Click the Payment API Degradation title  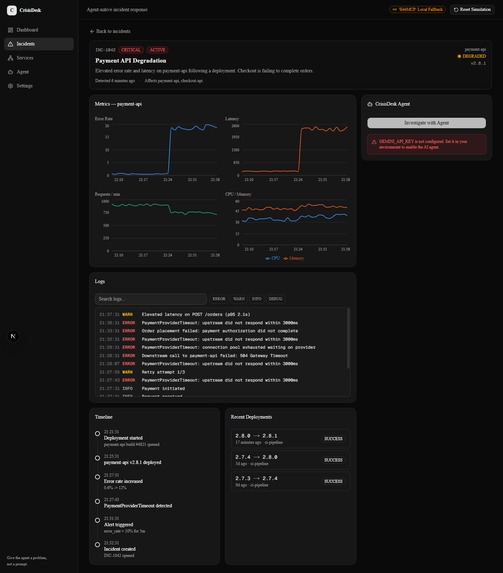[131, 61]
